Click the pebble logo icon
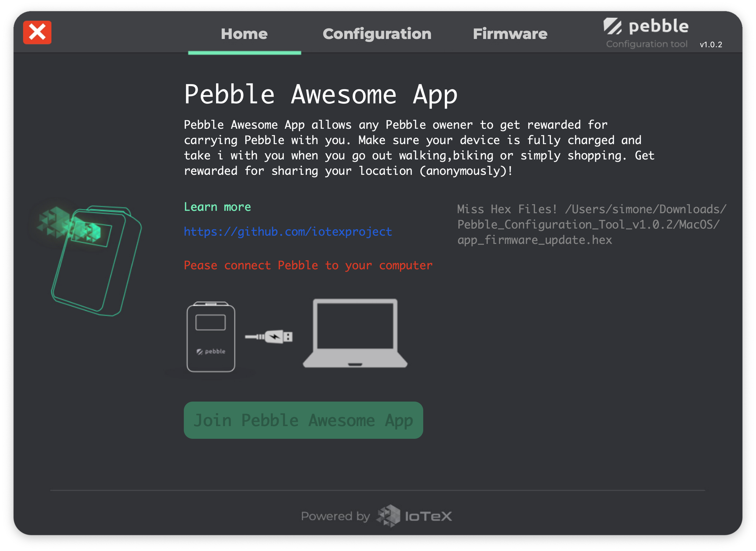756x551 pixels. point(613,26)
